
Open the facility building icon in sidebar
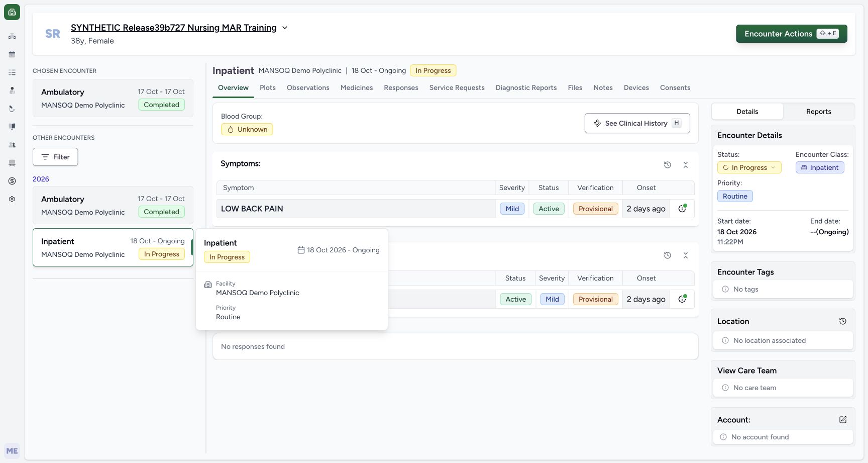coord(12,36)
